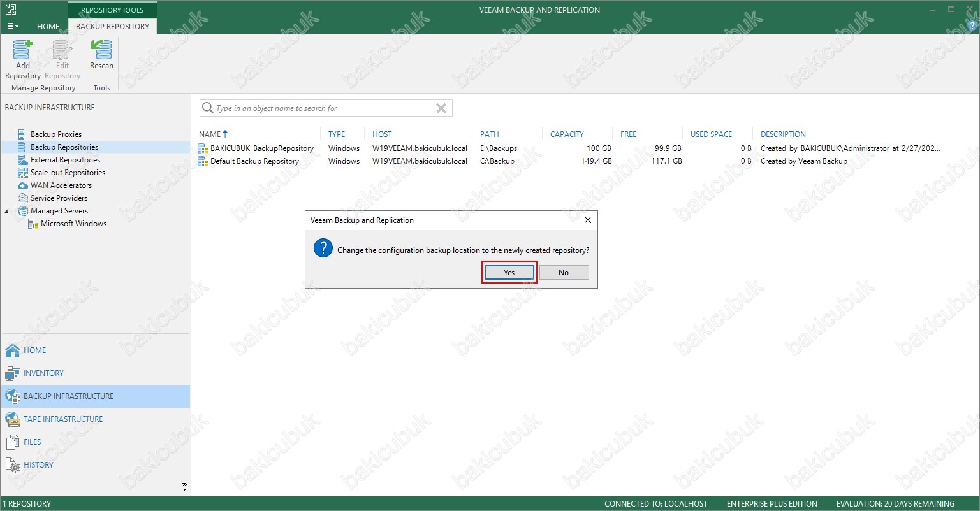Click the Service Providers icon
The width and height of the screenshot is (980, 511).
(23, 198)
